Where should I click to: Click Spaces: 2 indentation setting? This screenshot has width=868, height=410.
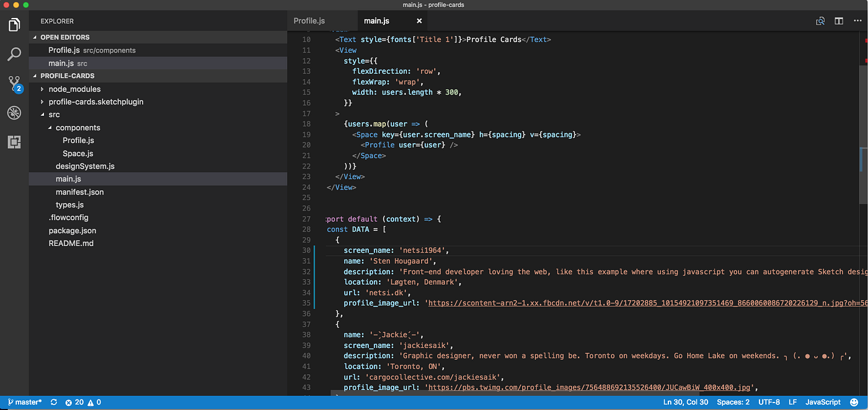point(733,402)
